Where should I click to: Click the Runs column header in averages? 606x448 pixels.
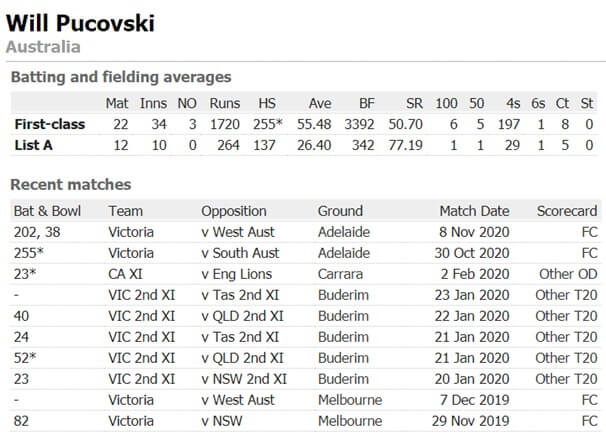click(224, 103)
